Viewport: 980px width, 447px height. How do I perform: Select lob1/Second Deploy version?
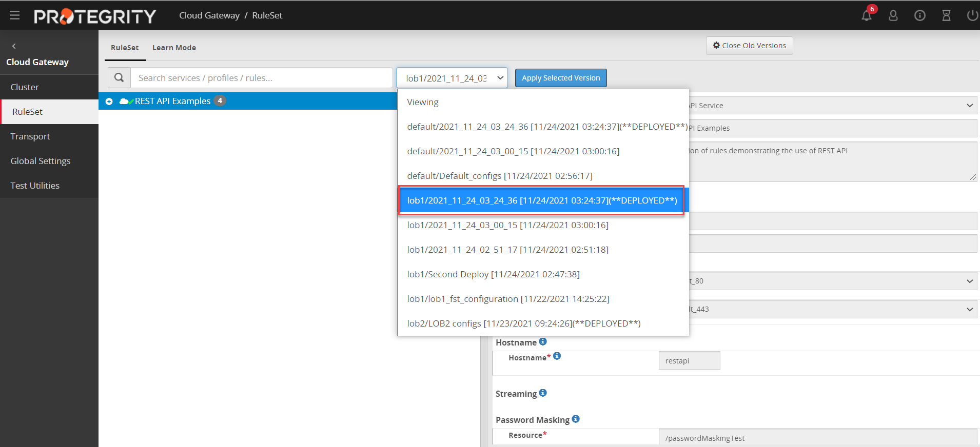click(543, 274)
